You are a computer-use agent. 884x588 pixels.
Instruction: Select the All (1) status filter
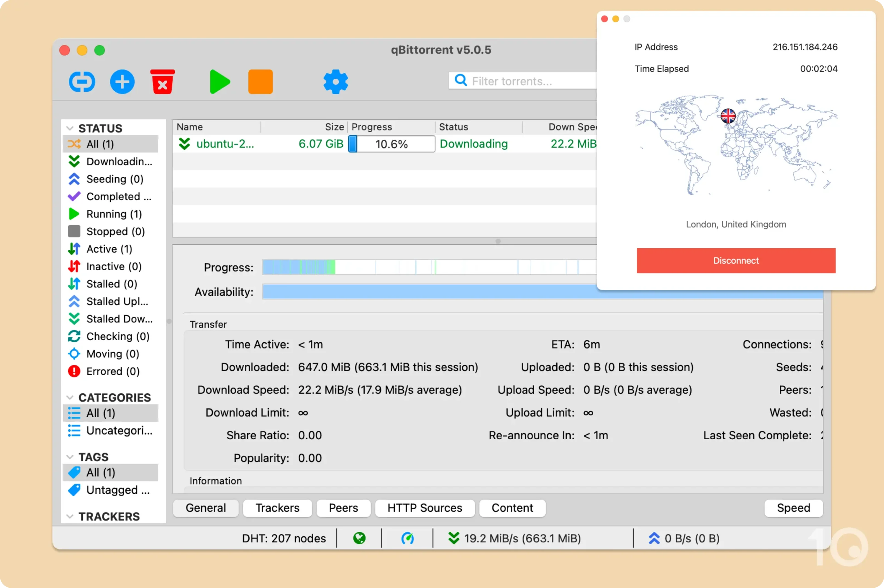[x=111, y=144]
